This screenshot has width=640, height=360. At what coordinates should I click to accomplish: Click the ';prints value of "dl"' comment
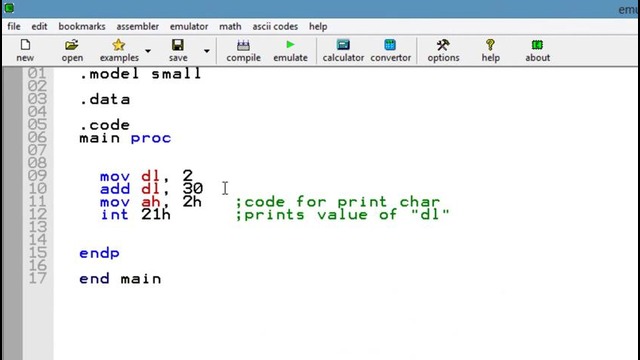click(x=342, y=215)
